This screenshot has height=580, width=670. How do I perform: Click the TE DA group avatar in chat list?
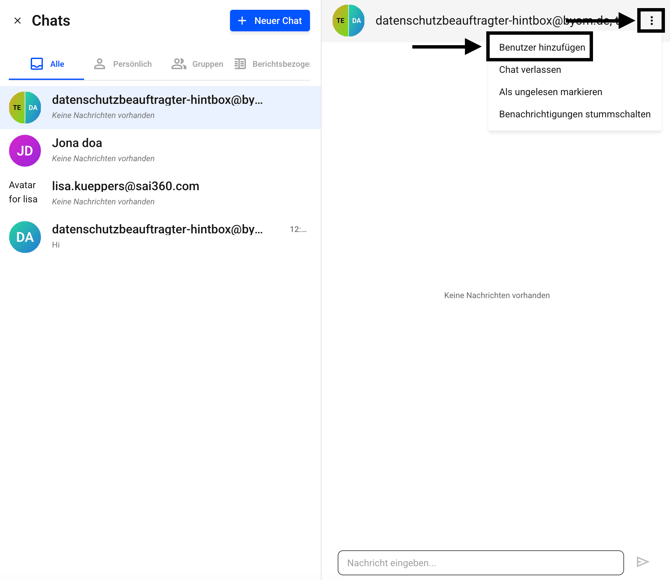(25, 107)
